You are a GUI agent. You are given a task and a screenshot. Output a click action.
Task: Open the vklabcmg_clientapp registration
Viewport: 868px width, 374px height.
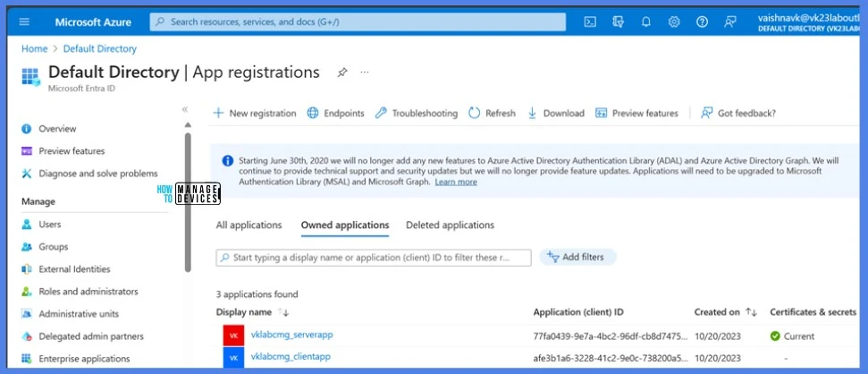pos(291,356)
